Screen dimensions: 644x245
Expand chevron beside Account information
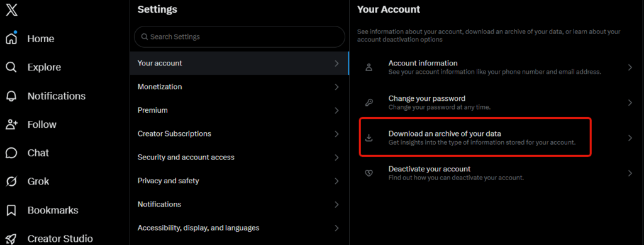(630, 67)
